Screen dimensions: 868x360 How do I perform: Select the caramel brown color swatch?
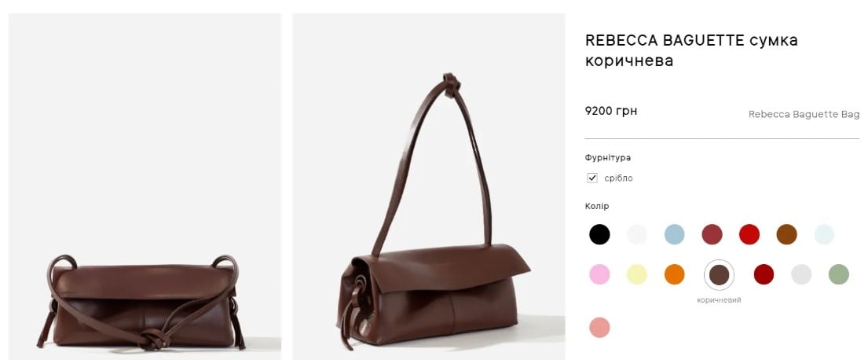(x=786, y=234)
